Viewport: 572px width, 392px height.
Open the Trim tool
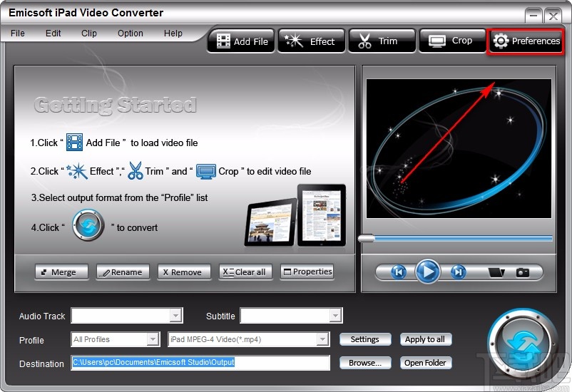[382, 41]
